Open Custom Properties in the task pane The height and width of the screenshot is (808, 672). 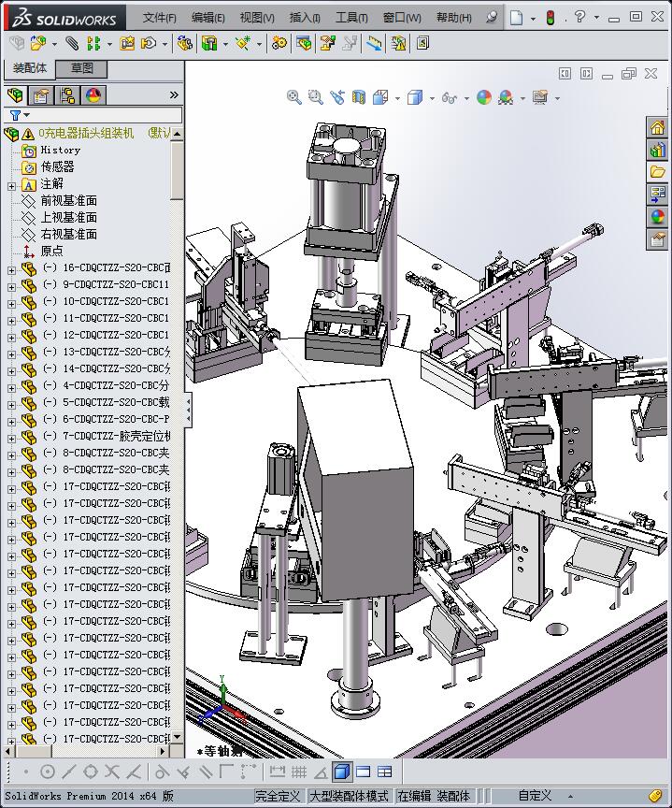657,239
